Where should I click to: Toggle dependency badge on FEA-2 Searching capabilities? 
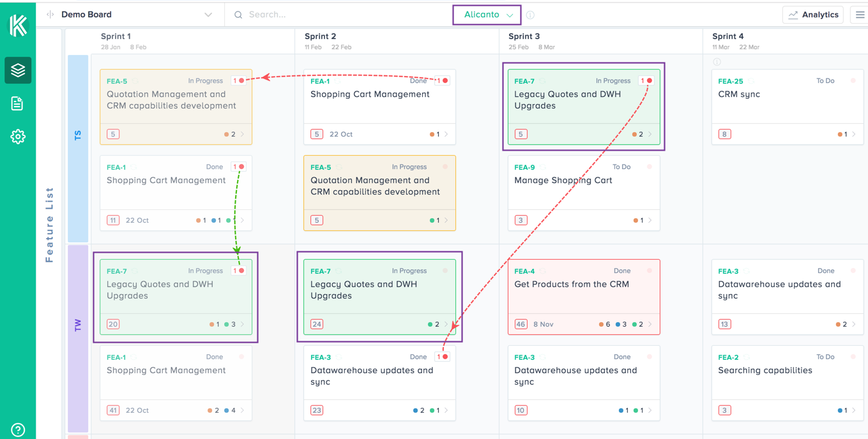point(853,357)
